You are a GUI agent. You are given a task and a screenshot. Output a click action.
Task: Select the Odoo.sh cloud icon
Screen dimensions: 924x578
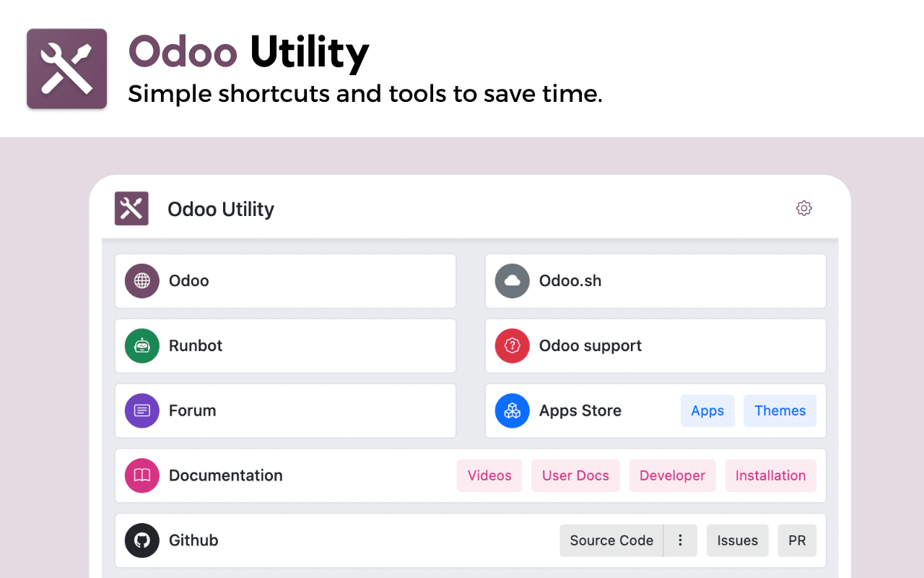512,281
